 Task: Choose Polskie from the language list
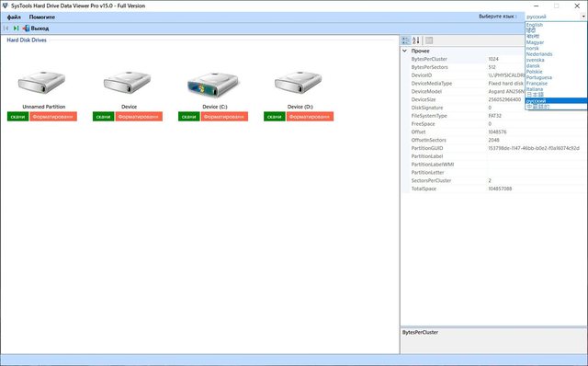pos(556,72)
